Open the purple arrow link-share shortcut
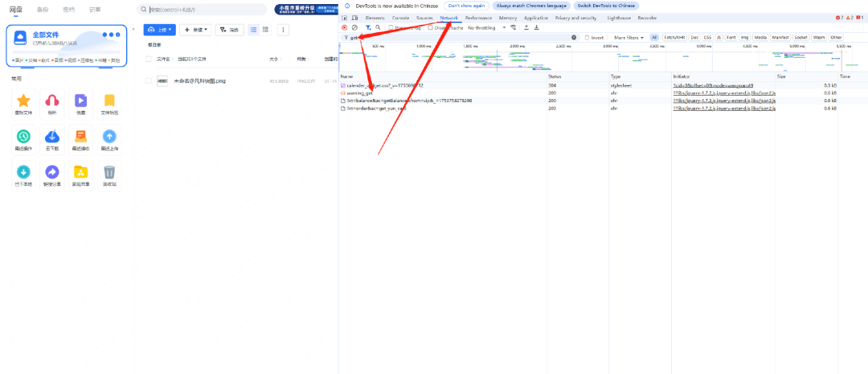Screen dimensions: 868x374 pos(52,175)
